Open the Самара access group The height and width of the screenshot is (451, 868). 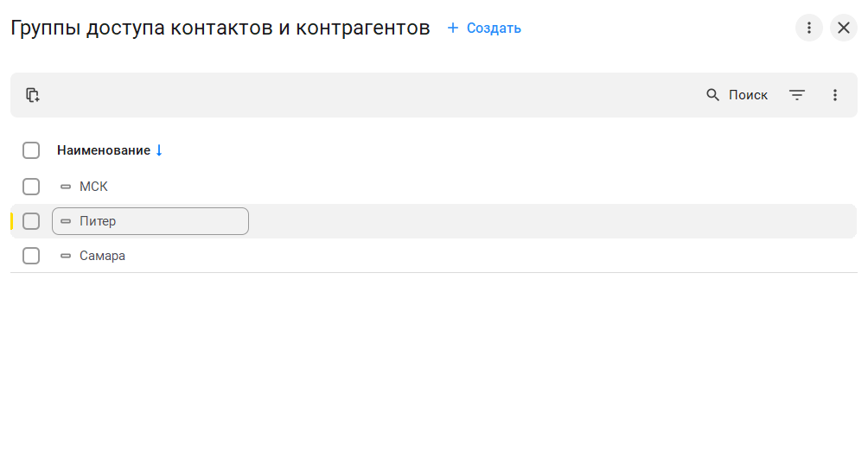point(102,256)
